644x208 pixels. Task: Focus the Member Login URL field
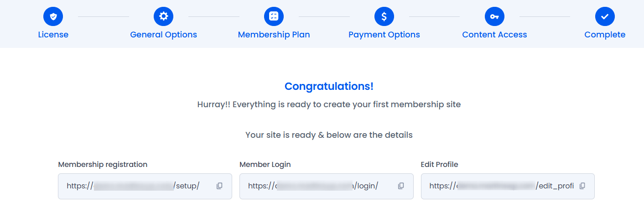(x=327, y=186)
